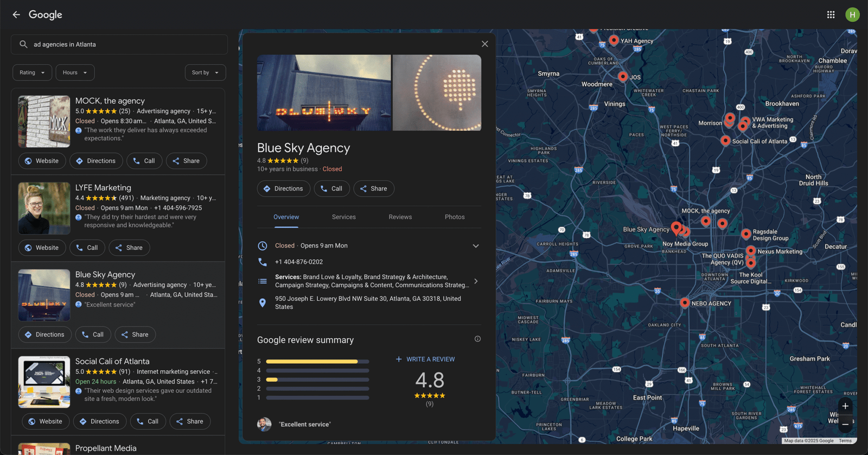Viewport: 868px width, 455px height.
Task: Expand the opening hours chevron
Action: point(476,246)
